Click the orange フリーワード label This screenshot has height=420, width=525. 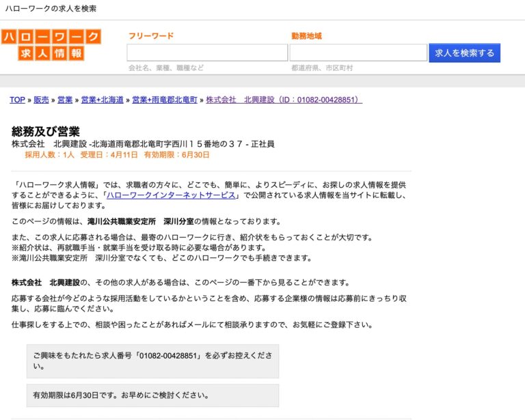click(x=151, y=36)
